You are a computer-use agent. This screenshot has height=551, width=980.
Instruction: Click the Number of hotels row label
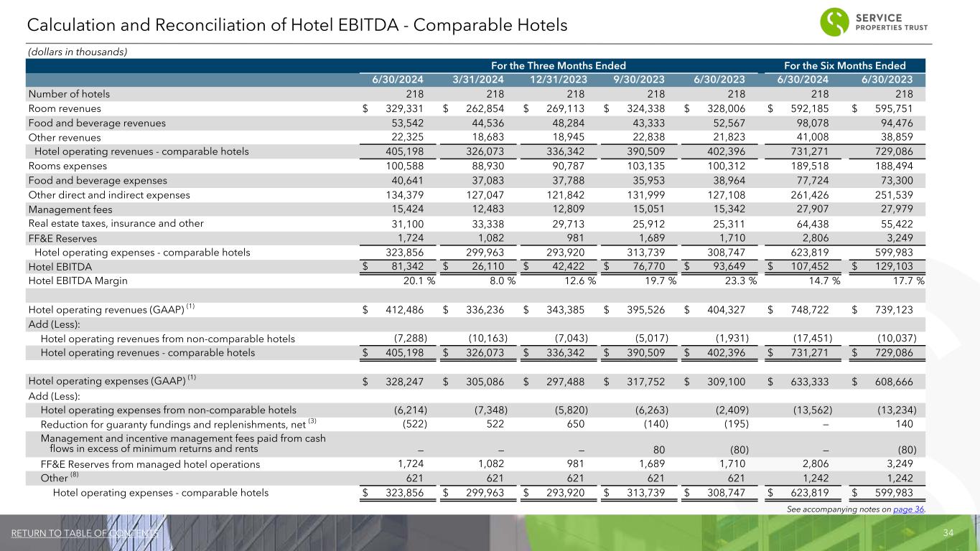69,93
